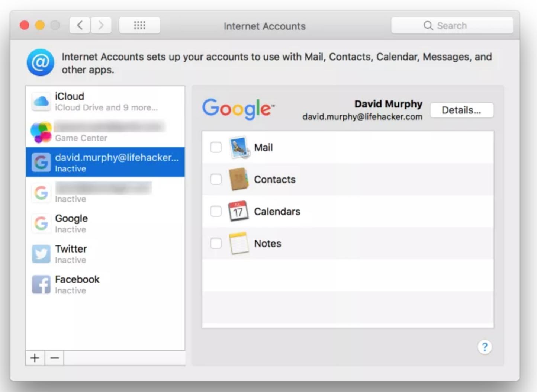The image size is (537, 392).
Task: Open help with the question mark button
Action: (485, 347)
